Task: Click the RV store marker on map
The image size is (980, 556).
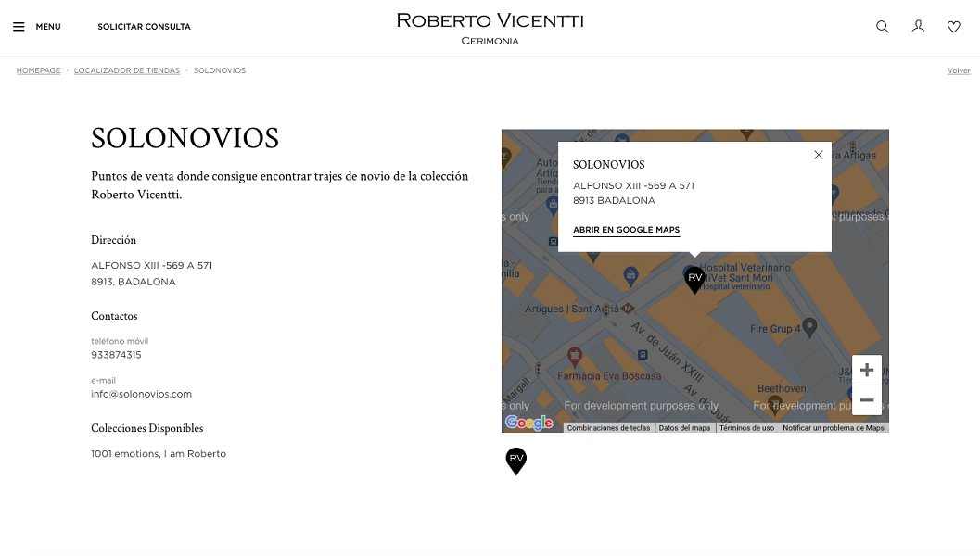Action: pos(694,279)
